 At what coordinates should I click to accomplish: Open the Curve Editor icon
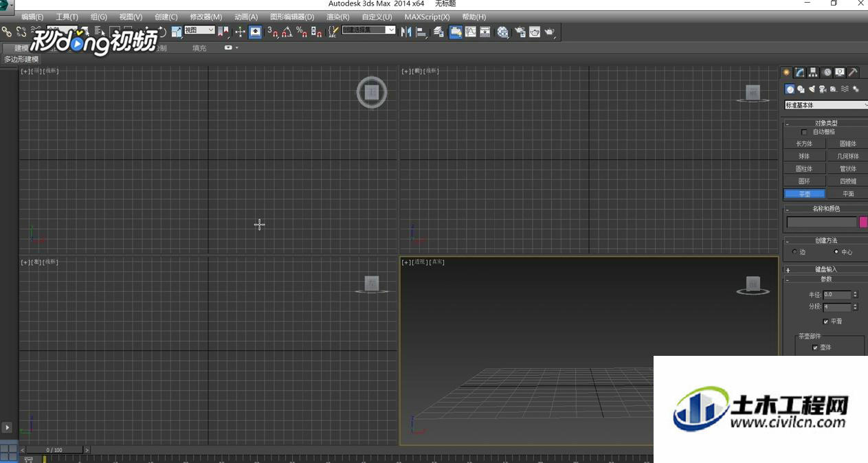coord(471,32)
